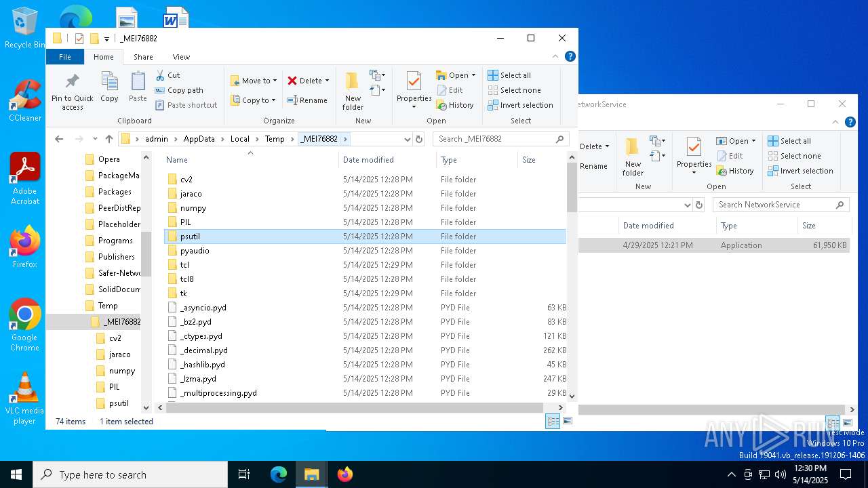Click the Copy ribbon icon
Viewport: 868px width, 488px height.
(x=109, y=88)
